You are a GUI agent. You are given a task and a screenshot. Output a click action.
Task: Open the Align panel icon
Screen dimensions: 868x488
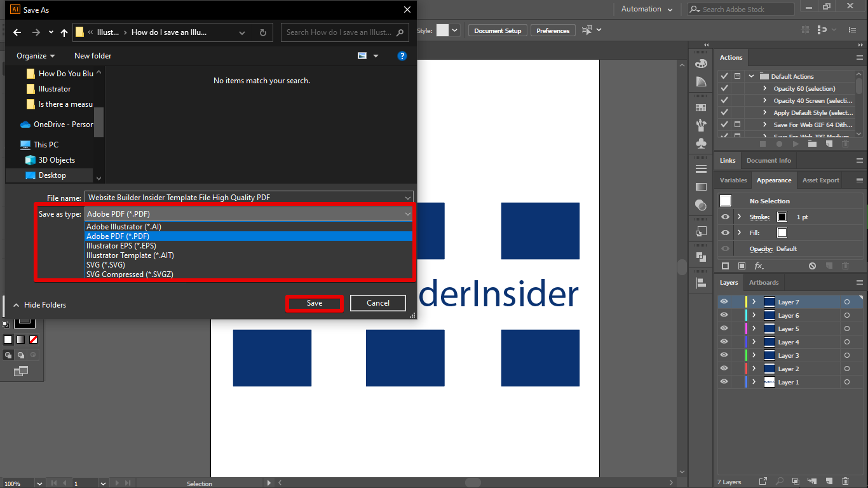pyautogui.click(x=701, y=282)
